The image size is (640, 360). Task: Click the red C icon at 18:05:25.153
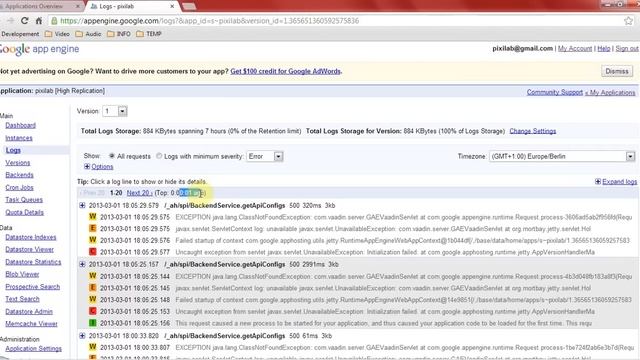93,311
